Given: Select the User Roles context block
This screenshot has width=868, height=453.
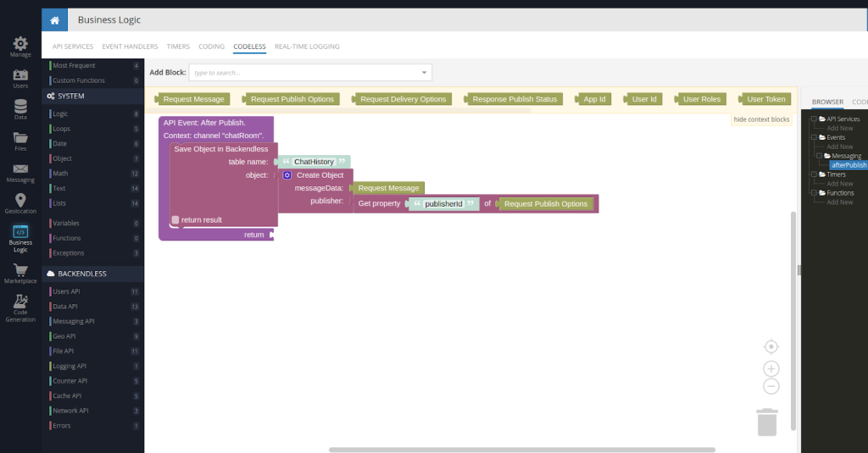Looking at the screenshot, I should click(x=700, y=99).
